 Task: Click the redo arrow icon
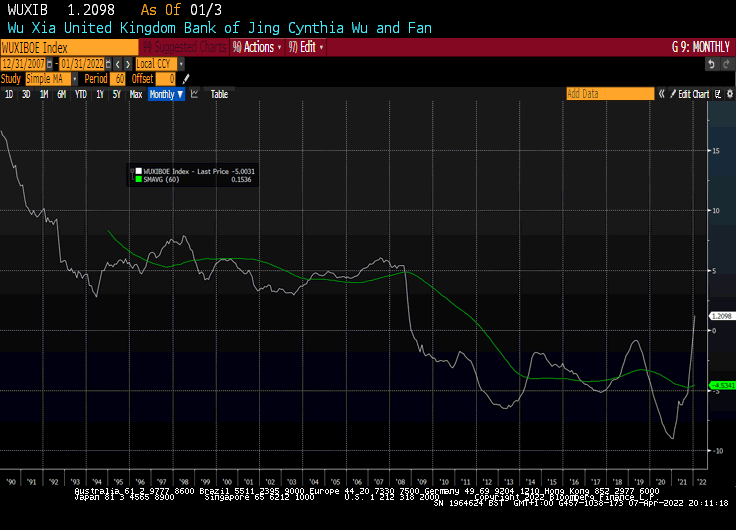pyautogui.click(x=725, y=63)
